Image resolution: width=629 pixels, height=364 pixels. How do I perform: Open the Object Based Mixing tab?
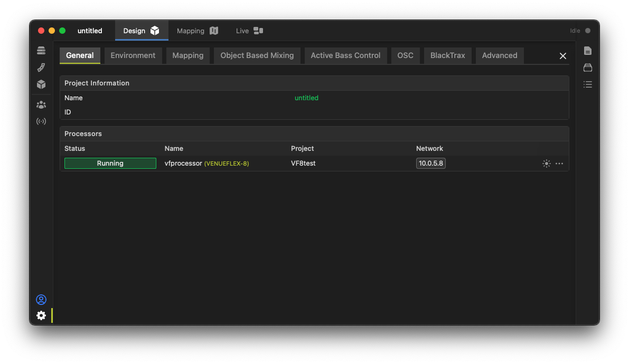[257, 55]
